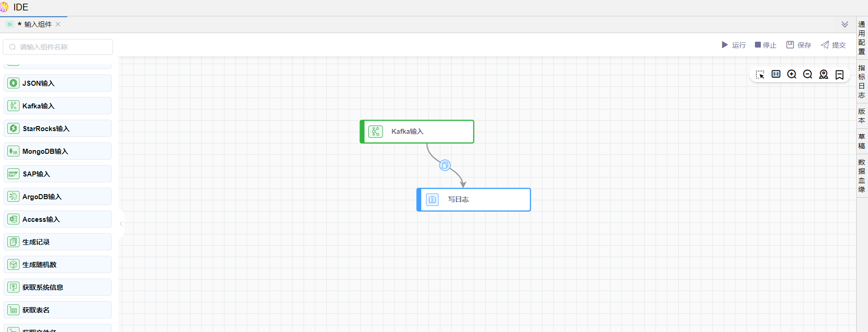Screen dimensions: 868x332
Task: Focus the component name search field
Action: [58, 47]
